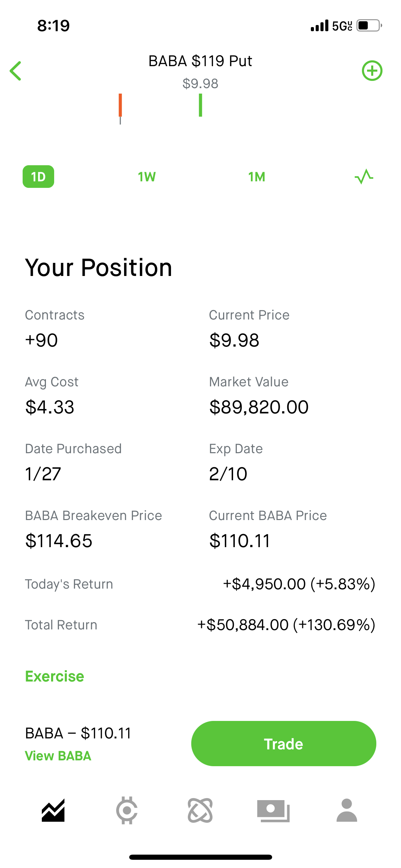
Task: Open the profile person tab icon
Action: 347,810
